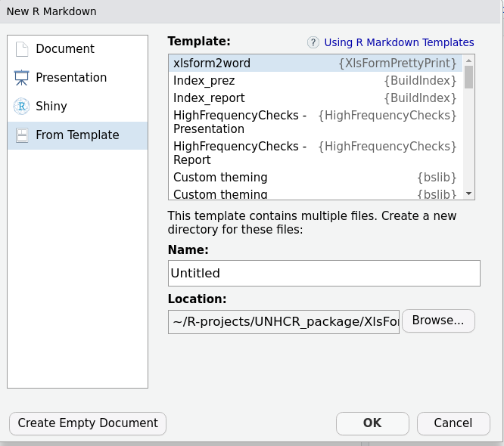Open Using R Markdown Templates link
504x446 pixels.
click(399, 42)
